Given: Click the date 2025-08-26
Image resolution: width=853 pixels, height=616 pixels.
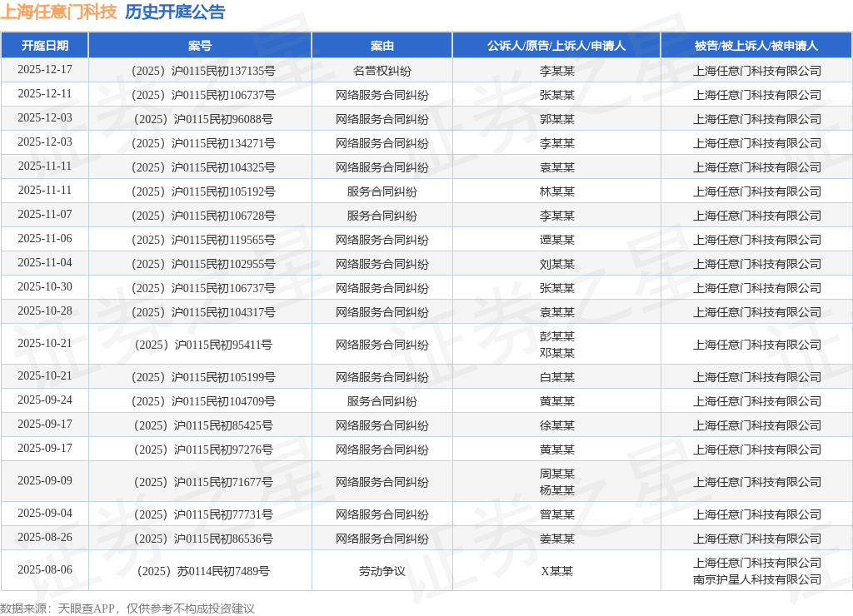Looking at the screenshot, I should 45,537.
